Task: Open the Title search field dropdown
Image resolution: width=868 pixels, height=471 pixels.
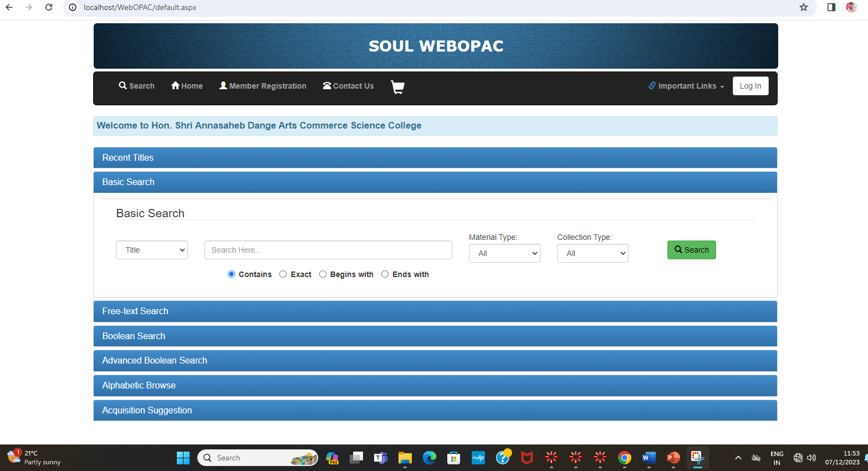Action: tap(152, 250)
